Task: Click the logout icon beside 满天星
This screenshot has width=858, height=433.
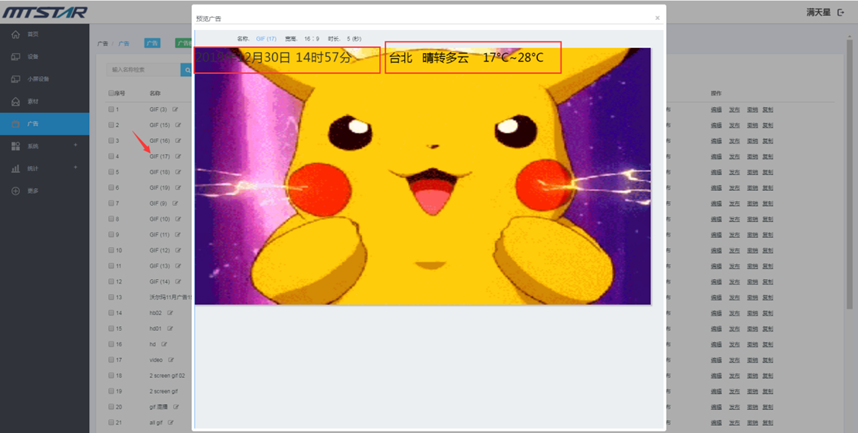Action: 841,12
